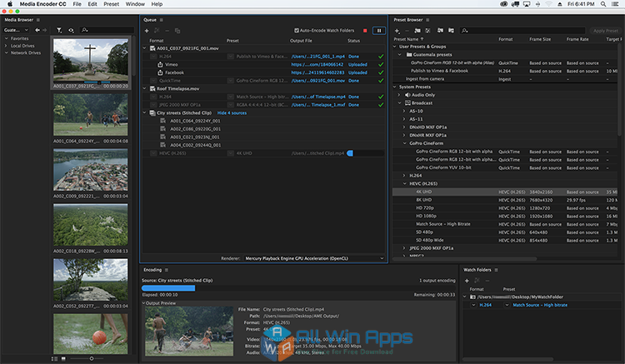This screenshot has height=364, width=625.
Task: Sort presets by Preset Name column header
Action: pyautogui.click(x=408, y=39)
